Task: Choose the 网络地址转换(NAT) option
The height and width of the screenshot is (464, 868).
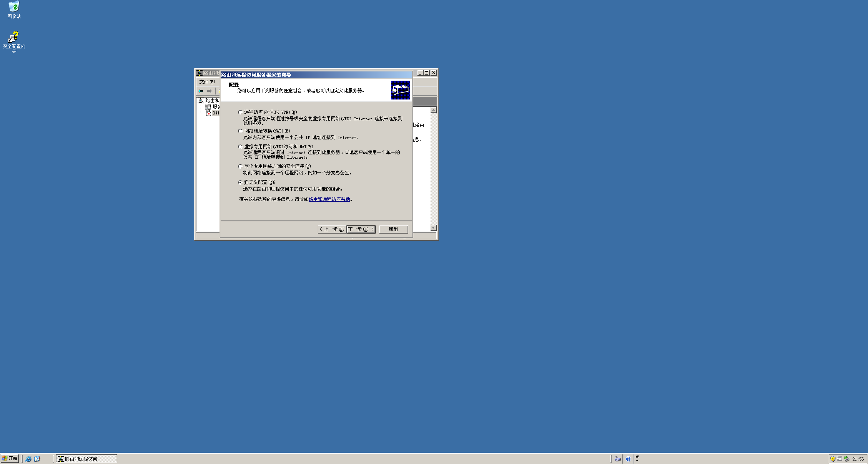Action: coord(239,131)
